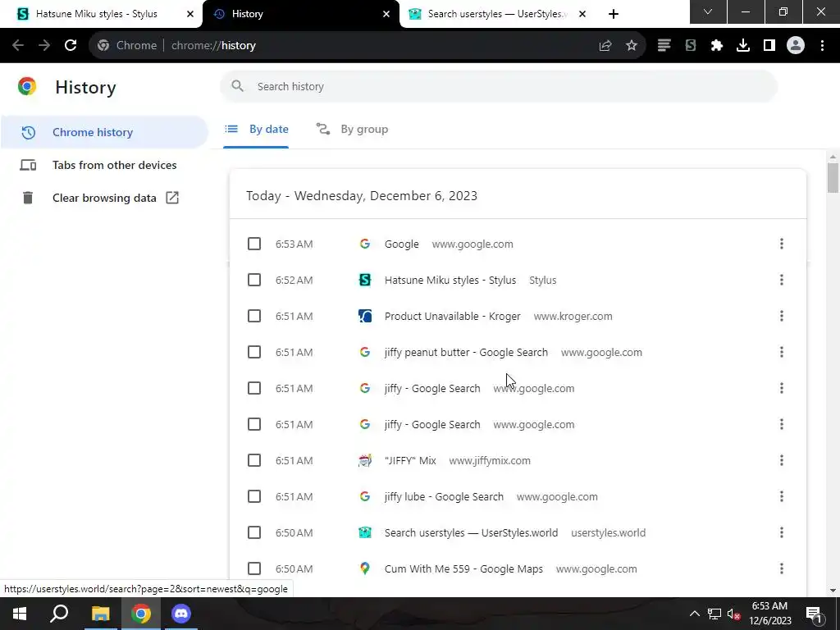Open Clear browsing data link
The image size is (840, 630).
click(104, 198)
